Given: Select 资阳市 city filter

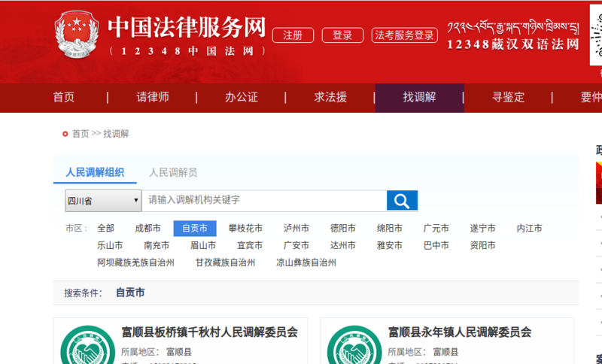Looking at the screenshot, I should (x=482, y=245).
